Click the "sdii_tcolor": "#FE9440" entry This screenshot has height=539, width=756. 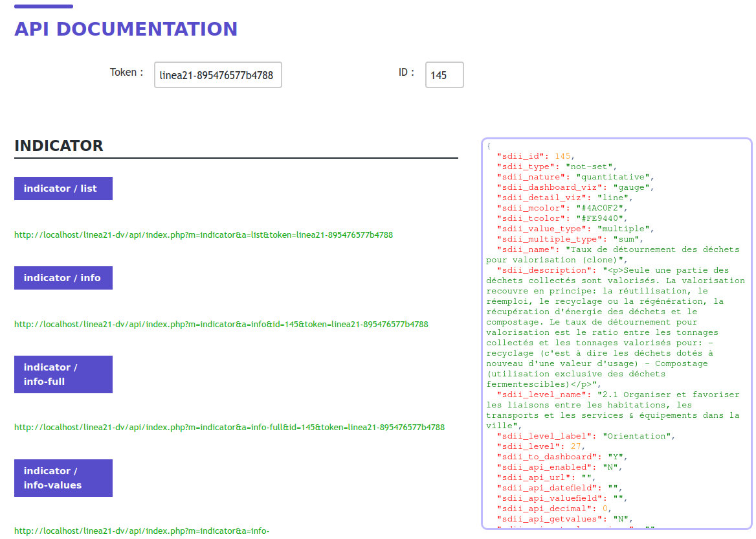tap(562, 218)
